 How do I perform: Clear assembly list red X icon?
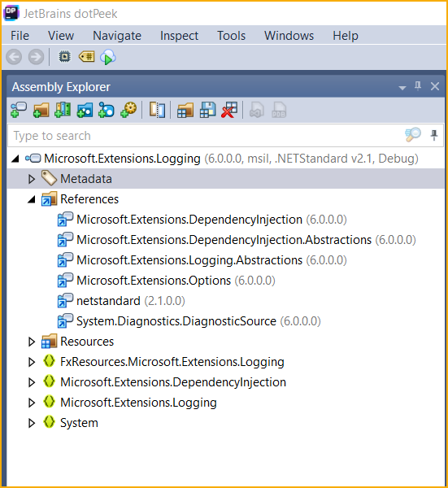click(x=229, y=110)
